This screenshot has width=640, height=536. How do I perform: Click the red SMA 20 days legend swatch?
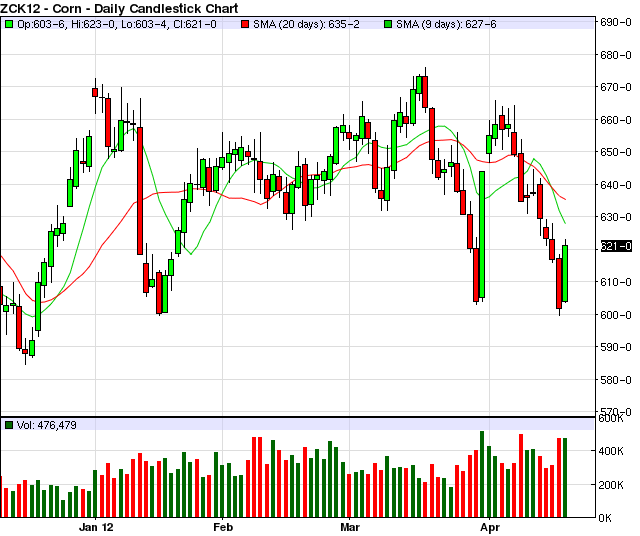244,24
